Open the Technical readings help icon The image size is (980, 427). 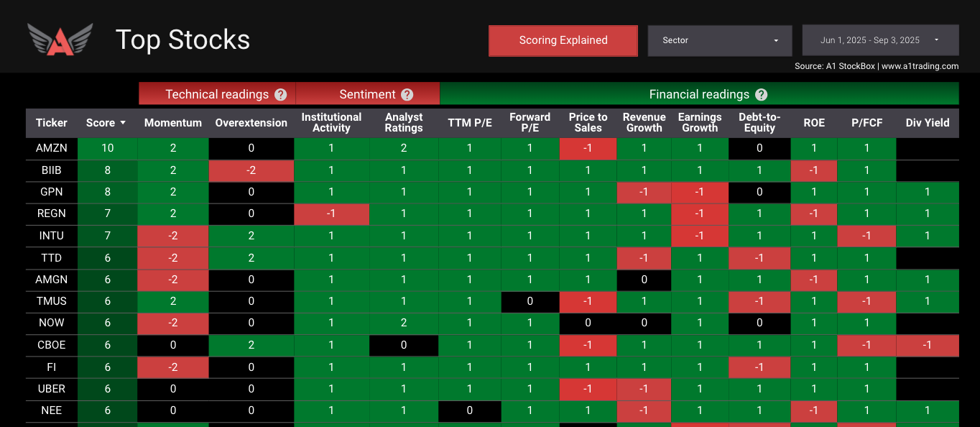click(280, 94)
